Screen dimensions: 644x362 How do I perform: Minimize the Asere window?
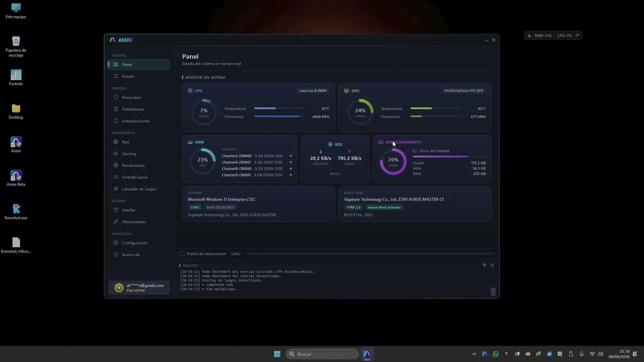tap(486, 40)
